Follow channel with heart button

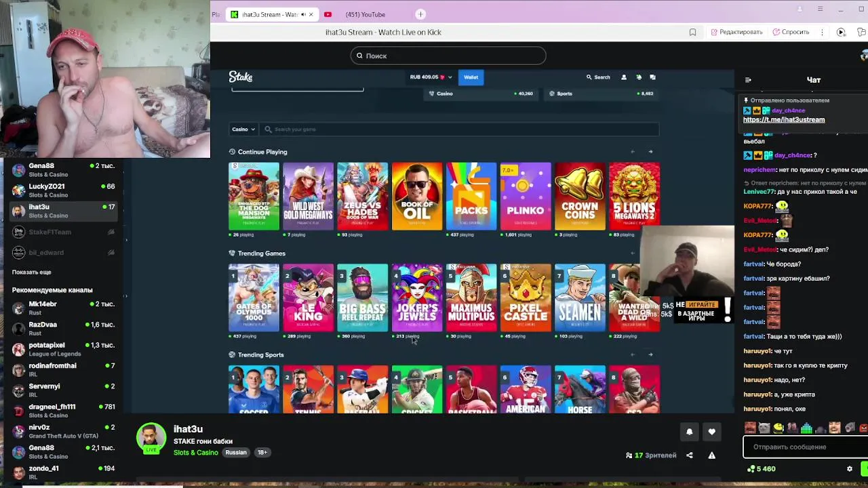712,432
